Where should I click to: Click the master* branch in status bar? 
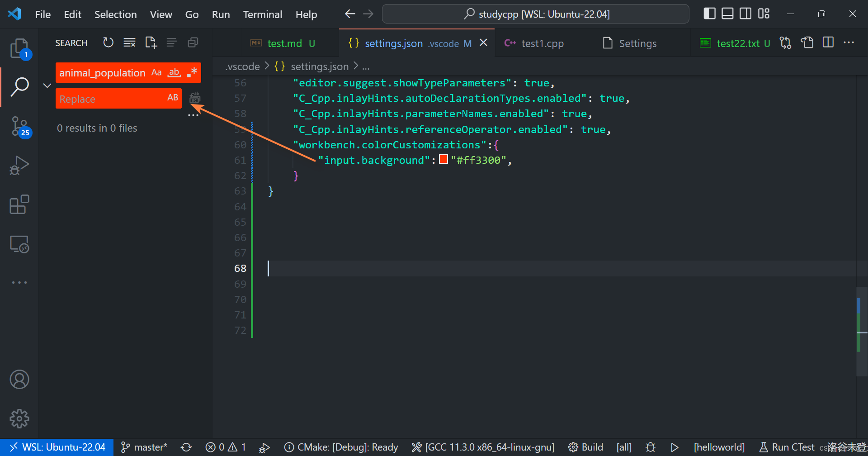coord(144,447)
